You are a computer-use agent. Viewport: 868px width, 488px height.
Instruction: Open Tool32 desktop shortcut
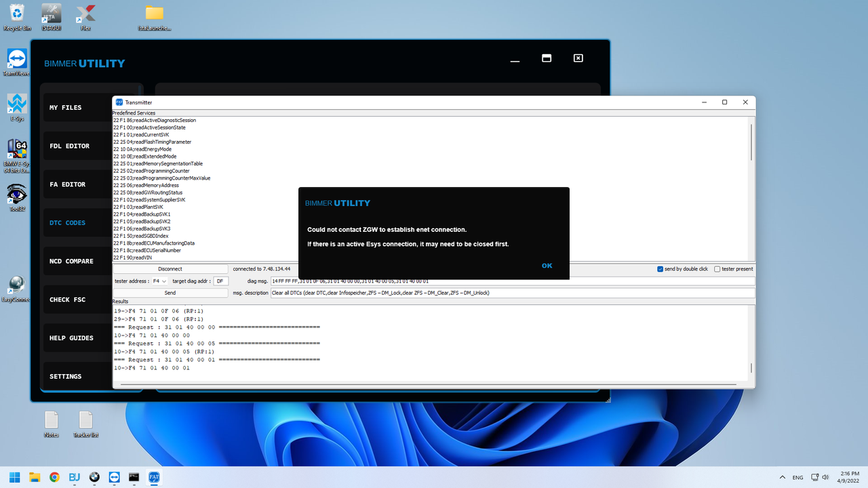coord(17,198)
